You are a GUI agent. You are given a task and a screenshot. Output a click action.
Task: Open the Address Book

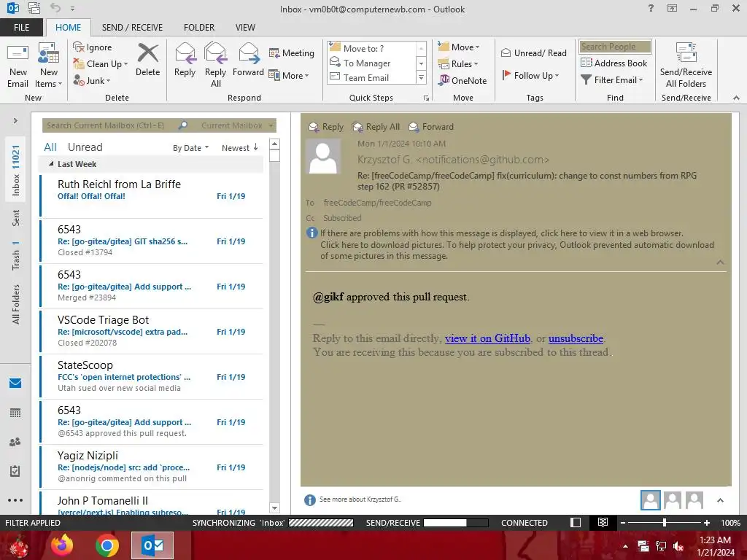click(614, 63)
